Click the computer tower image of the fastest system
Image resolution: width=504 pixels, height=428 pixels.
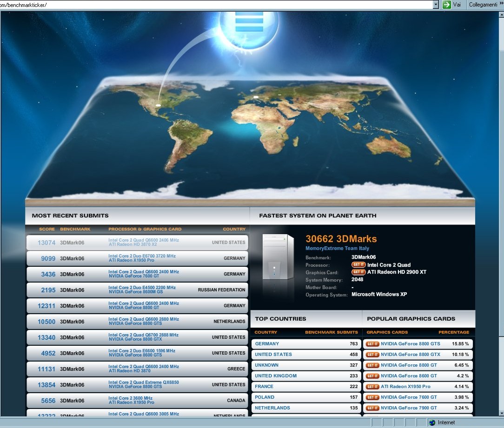[x=278, y=257]
